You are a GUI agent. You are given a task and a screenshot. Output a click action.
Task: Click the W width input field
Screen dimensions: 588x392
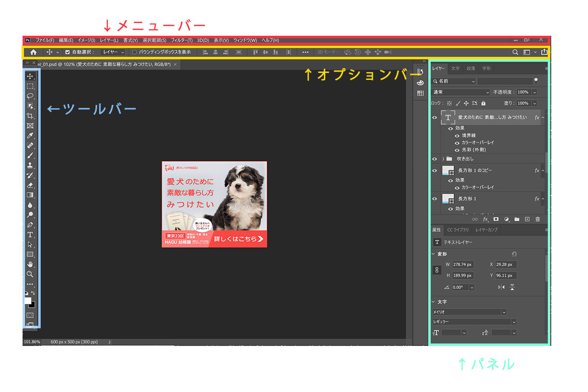(x=463, y=265)
